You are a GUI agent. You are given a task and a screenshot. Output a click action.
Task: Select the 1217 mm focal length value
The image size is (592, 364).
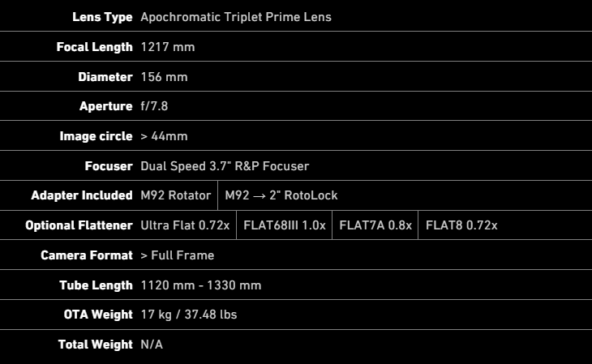click(168, 47)
